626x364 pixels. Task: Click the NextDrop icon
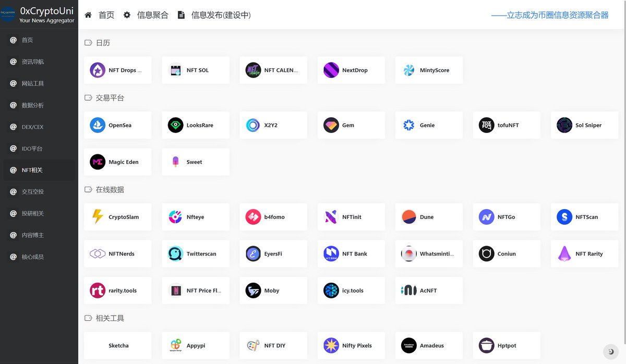(x=331, y=70)
